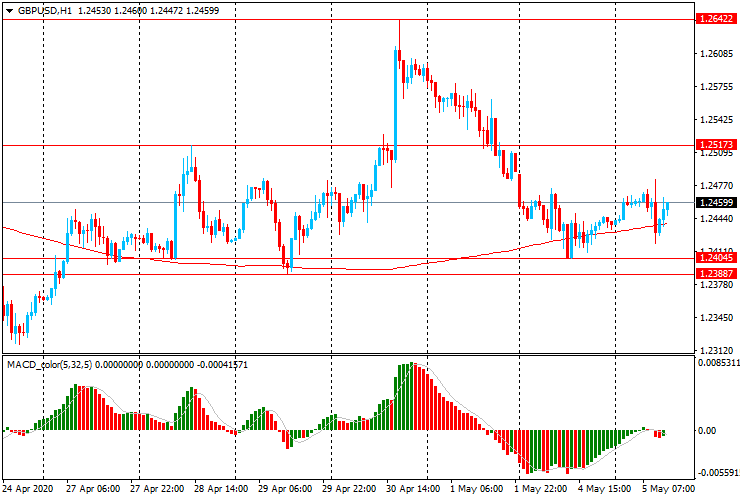Click the GBPUSD,H1 chart title label
The height and width of the screenshot is (500, 740).
point(45,9)
